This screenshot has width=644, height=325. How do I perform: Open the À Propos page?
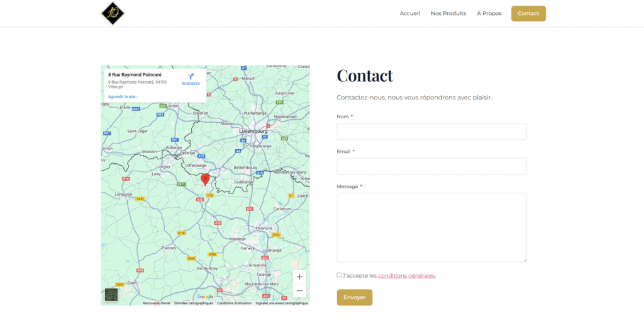tap(489, 14)
